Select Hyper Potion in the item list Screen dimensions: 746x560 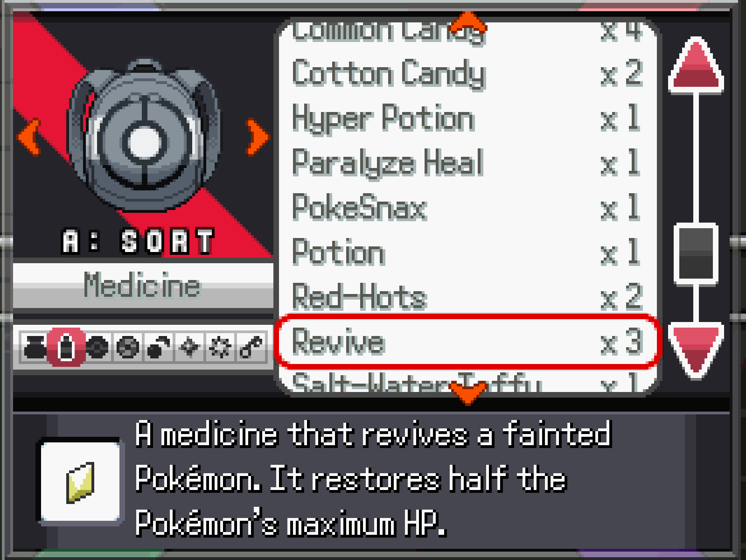coord(468,119)
